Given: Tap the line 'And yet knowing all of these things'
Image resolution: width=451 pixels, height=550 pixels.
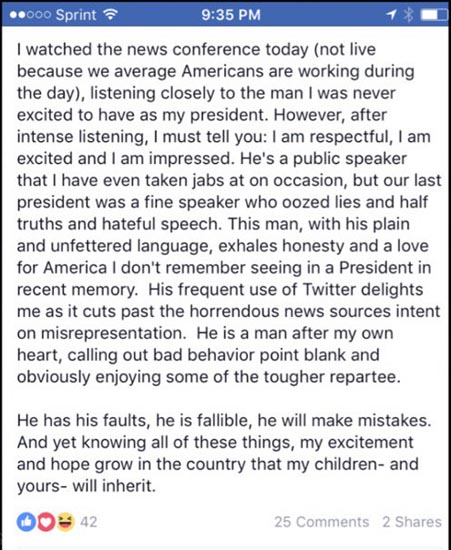Looking at the screenshot, I should [215, 442].
